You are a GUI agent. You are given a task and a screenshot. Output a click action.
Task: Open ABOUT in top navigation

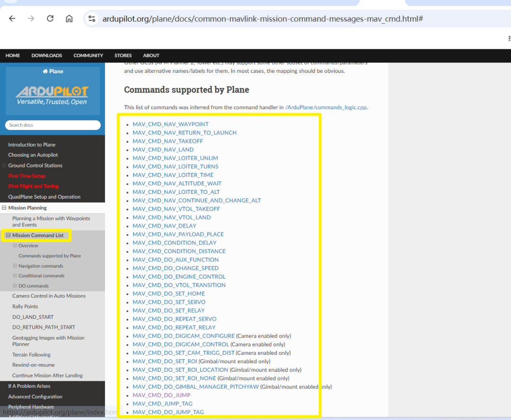151,55
